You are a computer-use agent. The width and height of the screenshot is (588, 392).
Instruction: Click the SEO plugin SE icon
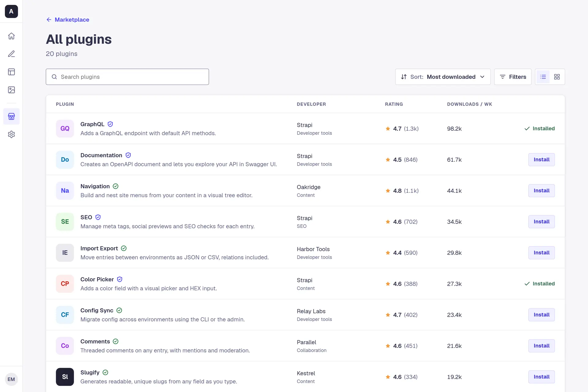click(x=65, y=222)
